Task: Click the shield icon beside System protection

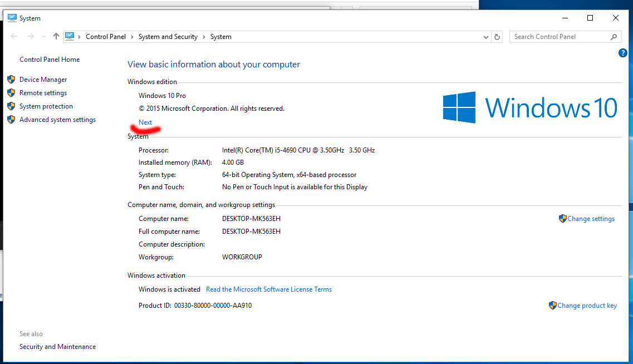Action: click(x=11, y=106)
